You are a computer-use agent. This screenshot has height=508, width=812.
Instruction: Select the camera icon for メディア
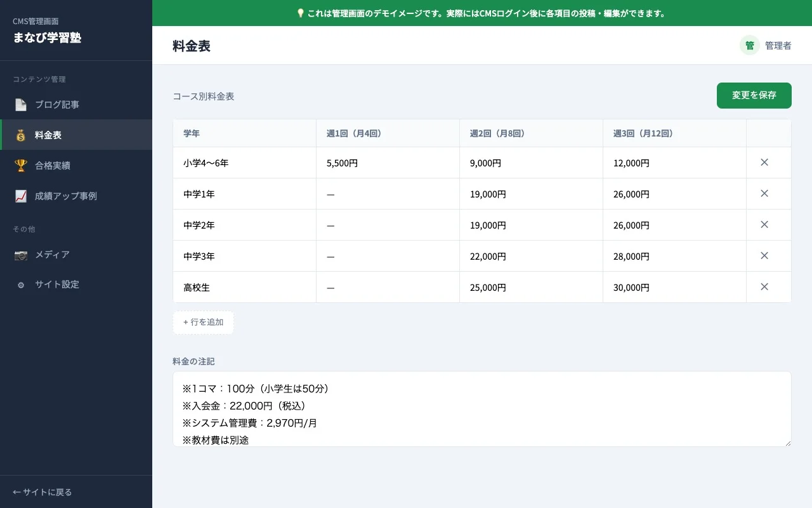click(x=20, y=255)
